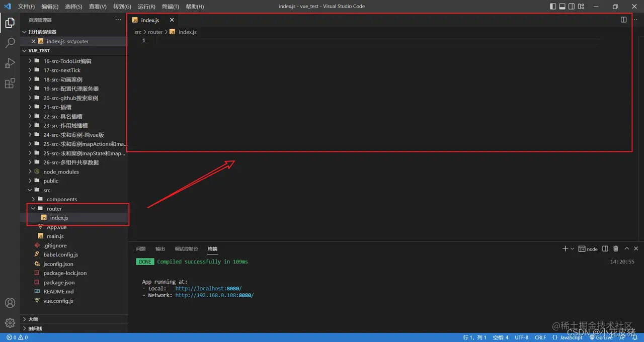
Task: Close the index.js editor tab
Action: click(172, 20)
